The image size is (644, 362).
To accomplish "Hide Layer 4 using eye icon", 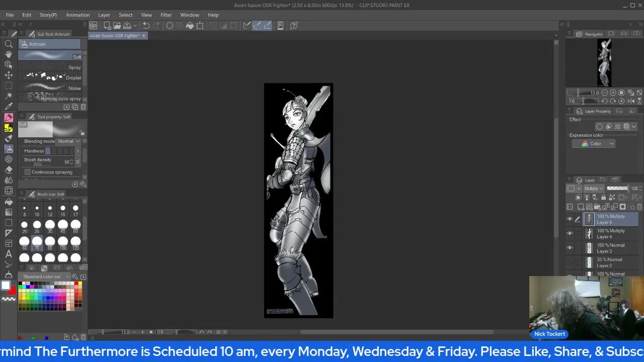I will coord(570,234).
